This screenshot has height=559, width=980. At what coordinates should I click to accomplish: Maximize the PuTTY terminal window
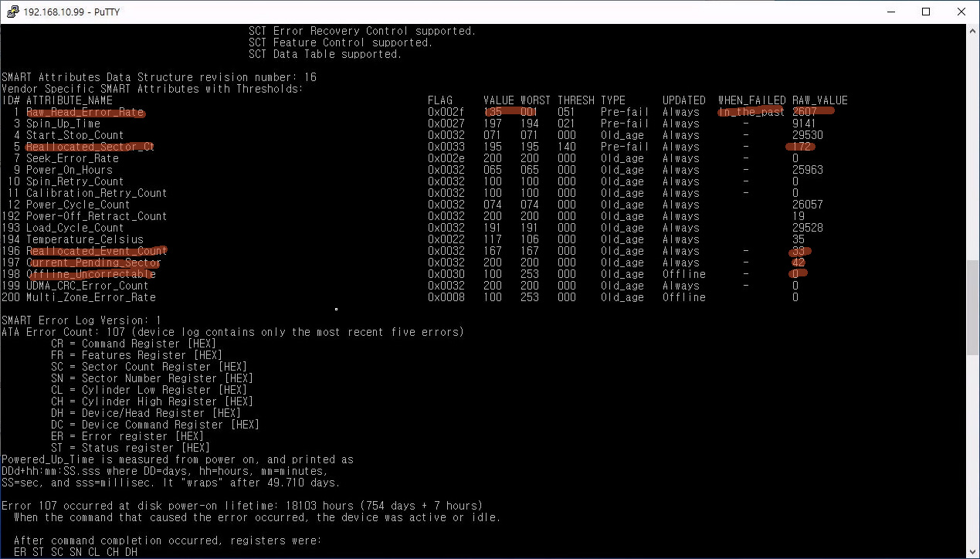[926, 12]
